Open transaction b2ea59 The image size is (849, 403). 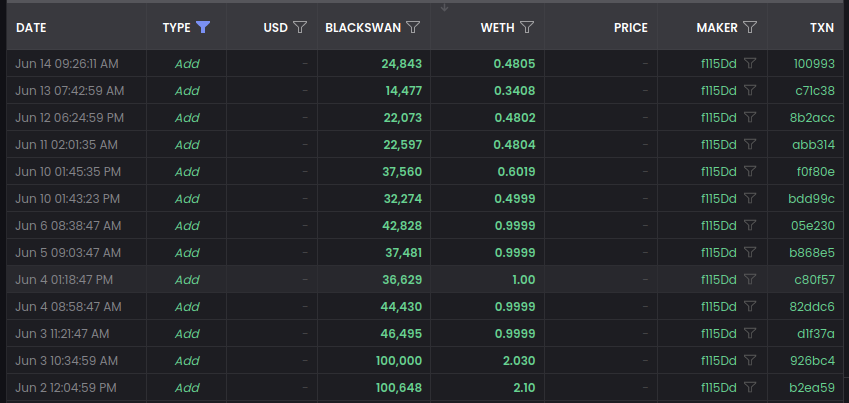click(x=812, y=388)
